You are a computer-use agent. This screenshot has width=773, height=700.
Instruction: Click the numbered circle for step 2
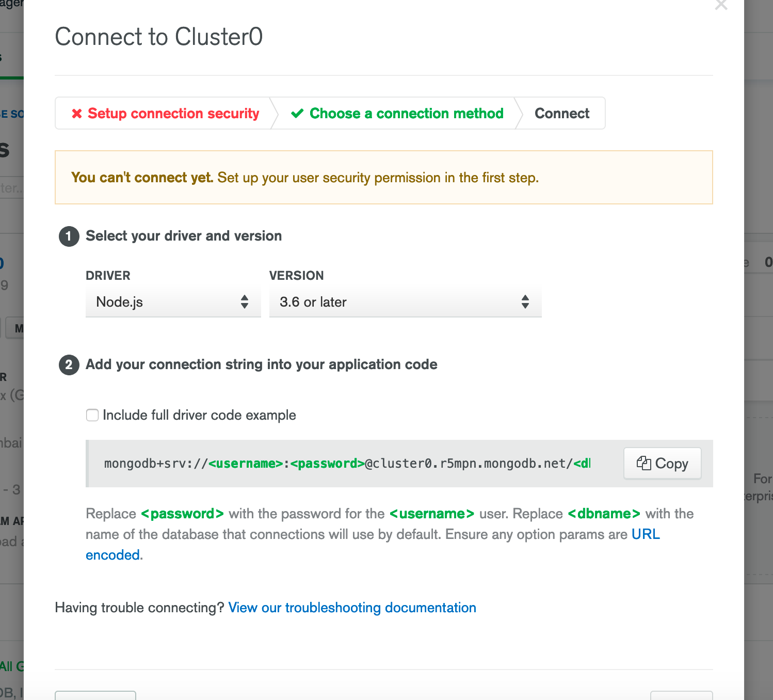click(x=69, y=365)
